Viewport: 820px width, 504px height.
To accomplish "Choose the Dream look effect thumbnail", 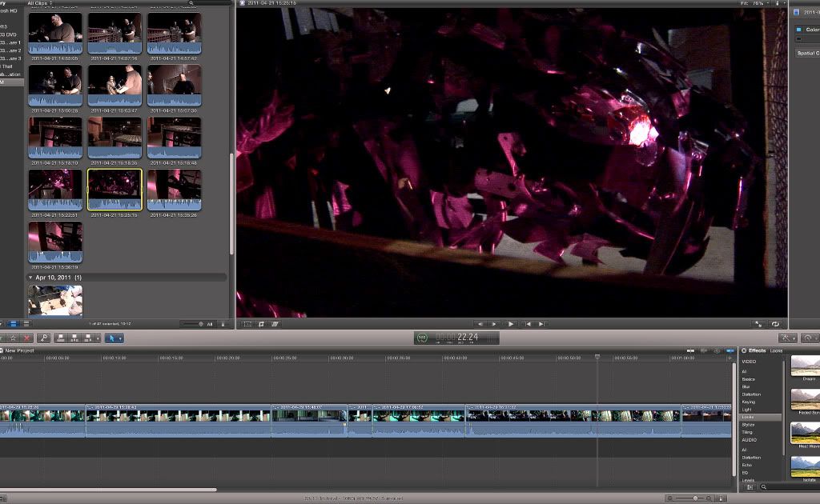I will (806, 366).
